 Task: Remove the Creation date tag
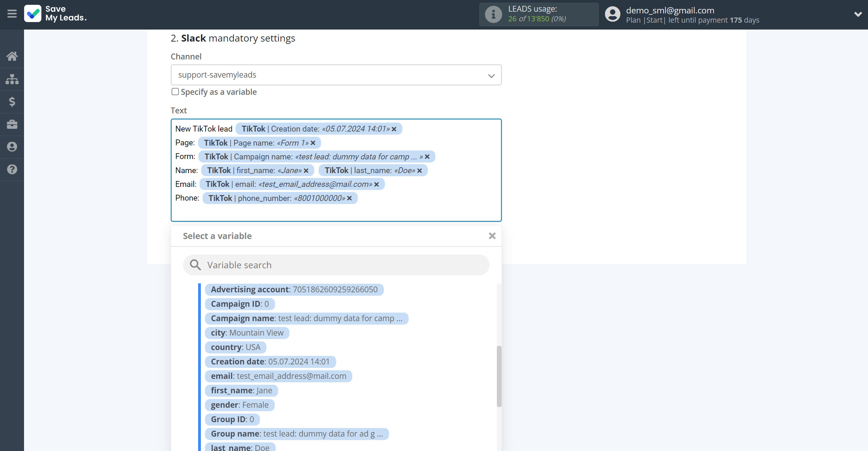click(394, 129)
